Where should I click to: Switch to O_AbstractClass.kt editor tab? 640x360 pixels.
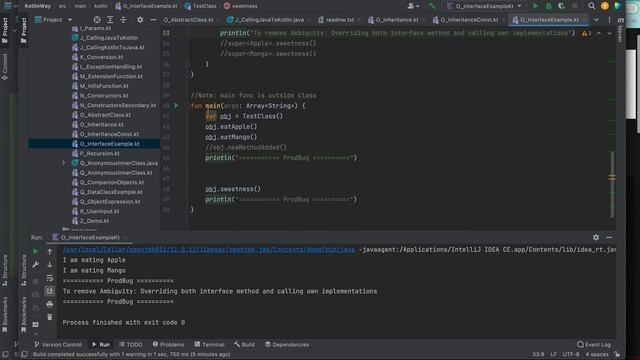[x=188, y=20]
